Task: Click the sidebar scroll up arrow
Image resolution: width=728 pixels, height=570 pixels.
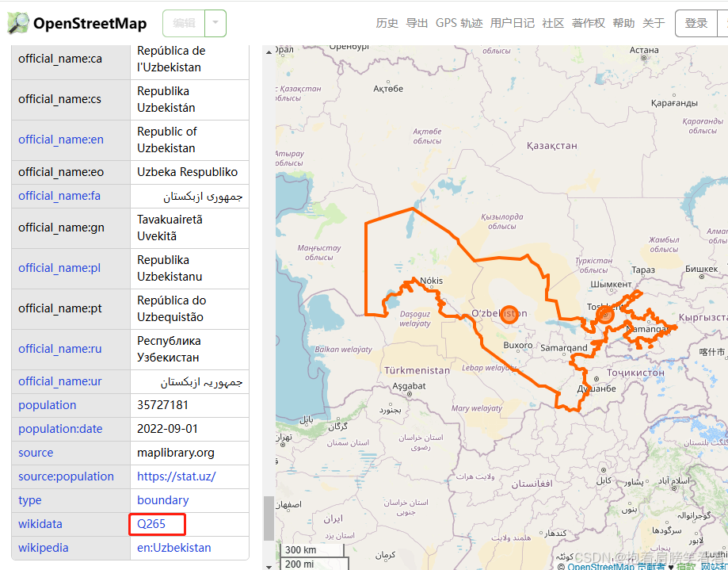Action: point(269,52)
